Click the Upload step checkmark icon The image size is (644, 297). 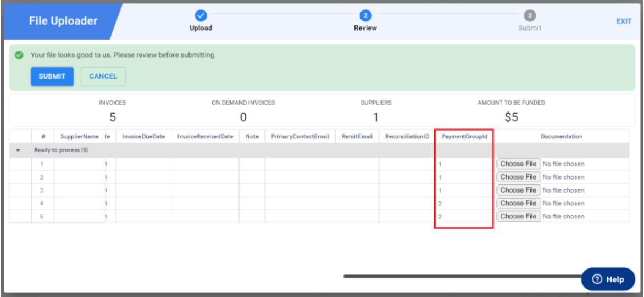(201, 15)
